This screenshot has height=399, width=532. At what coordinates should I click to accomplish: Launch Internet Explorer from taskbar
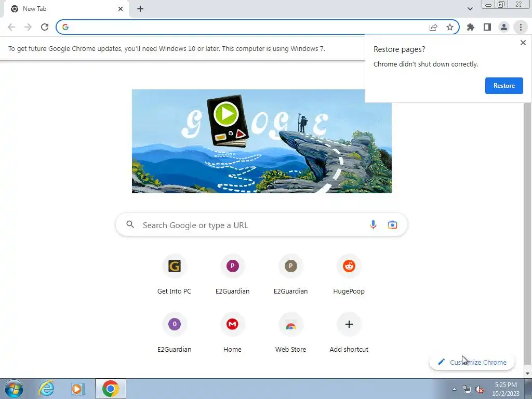click(46, 389)
